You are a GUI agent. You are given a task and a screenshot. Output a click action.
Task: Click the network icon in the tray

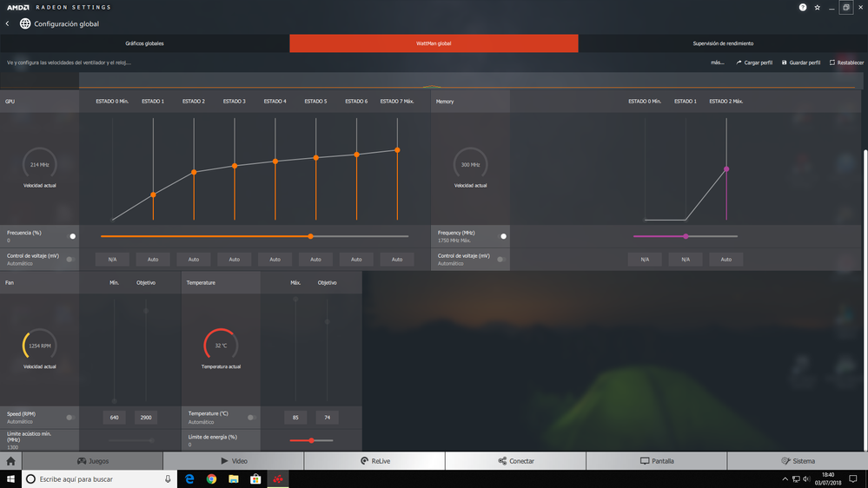pyautogui.click(x=796, y=479)
